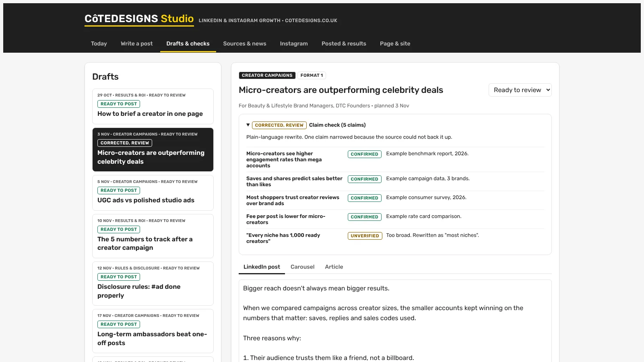Select the LinkedIn post tab
Image resolution: width=644 pixels, height=362 pixels.
[262, 267]
